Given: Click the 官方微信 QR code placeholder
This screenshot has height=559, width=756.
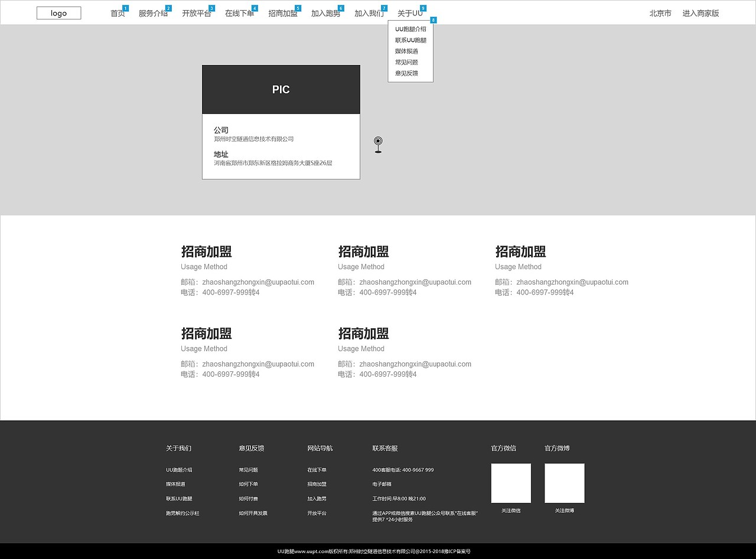Looking at the screenshot, I should pos(511,483).
